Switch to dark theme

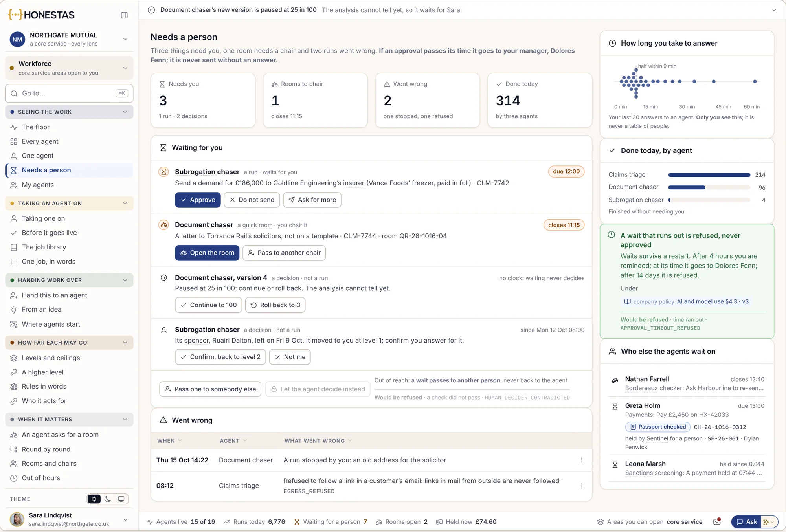pyautogui.click(x=108, y=499)
